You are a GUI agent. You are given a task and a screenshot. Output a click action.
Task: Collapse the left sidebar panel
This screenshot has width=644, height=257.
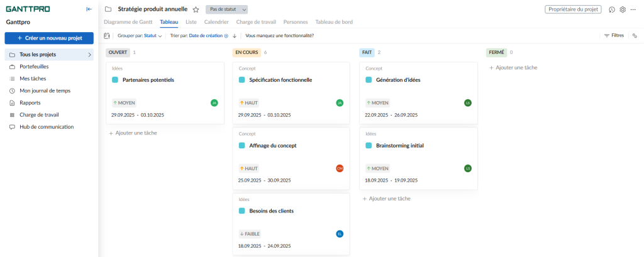tap(89, 9)
